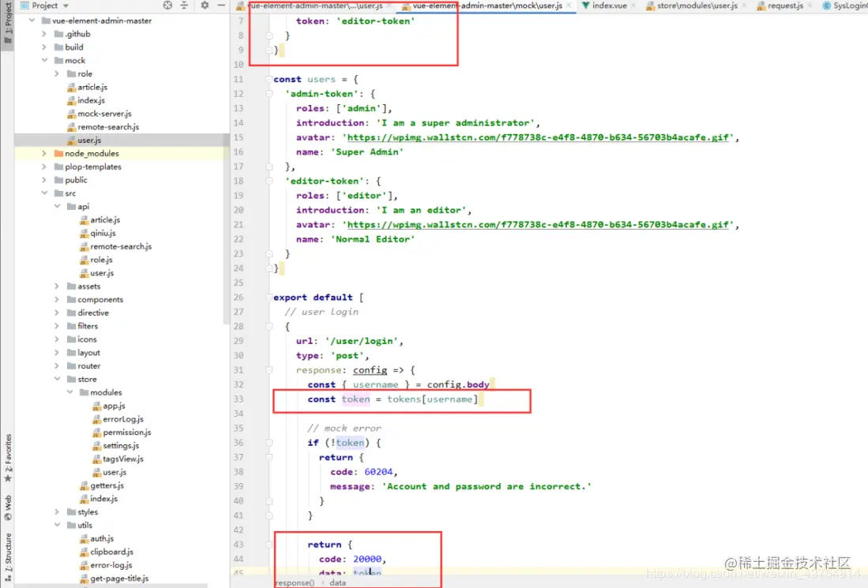Click the get-page-title.js file icon
Screen dimensions: 868x588
[x=84, y=579]
